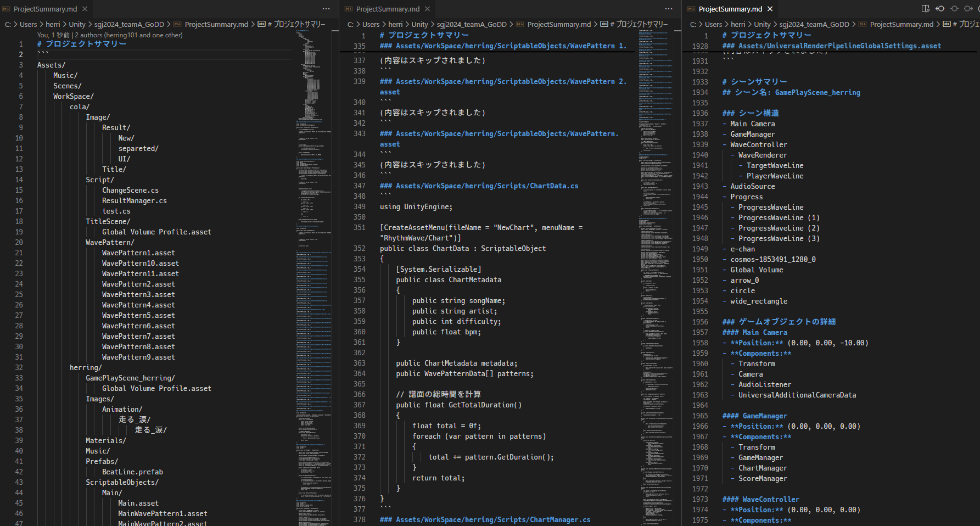Viewport: 980px width, 526px height.
Task: Click on 'using UnityEngine;' line
Action: coord(416,206)
